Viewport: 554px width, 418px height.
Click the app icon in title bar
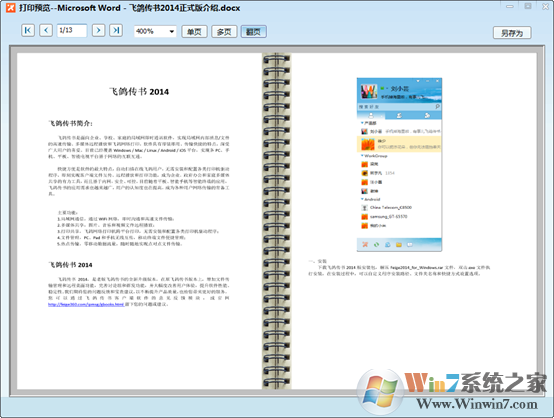pyautogui.click(x=11, y=7)
